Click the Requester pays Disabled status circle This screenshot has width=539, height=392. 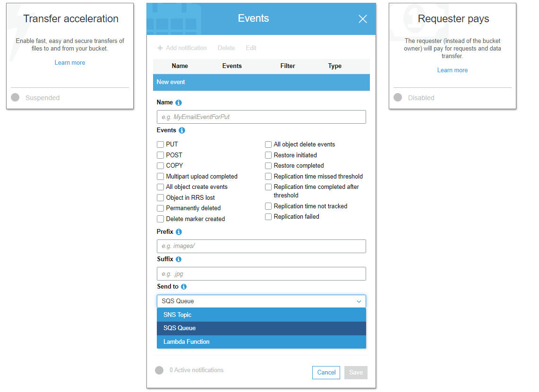pyautogui.click(x=398, y=98)
